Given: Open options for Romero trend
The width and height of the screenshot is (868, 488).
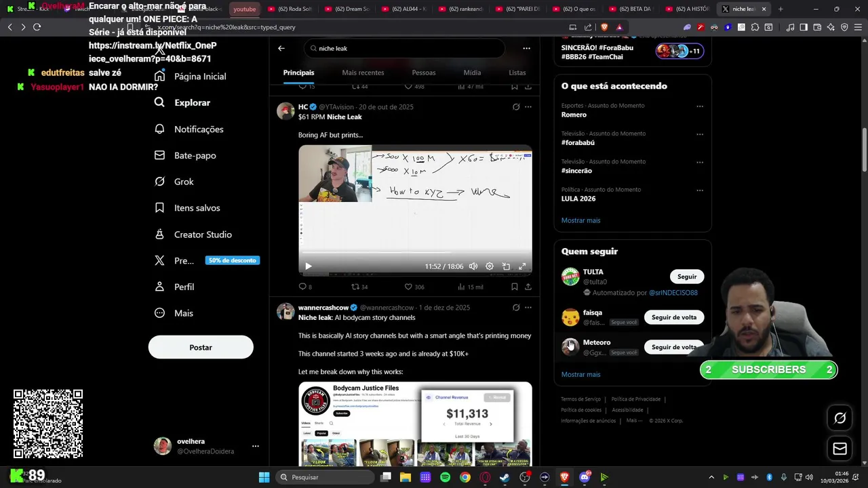Looking at the screenshot, I should pyautogui.click(x=700, y=106).
